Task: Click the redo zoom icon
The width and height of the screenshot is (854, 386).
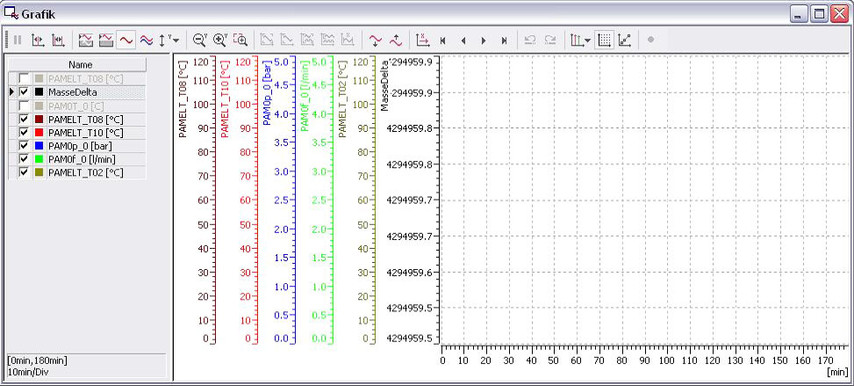Action: click(x=550, y=40)
